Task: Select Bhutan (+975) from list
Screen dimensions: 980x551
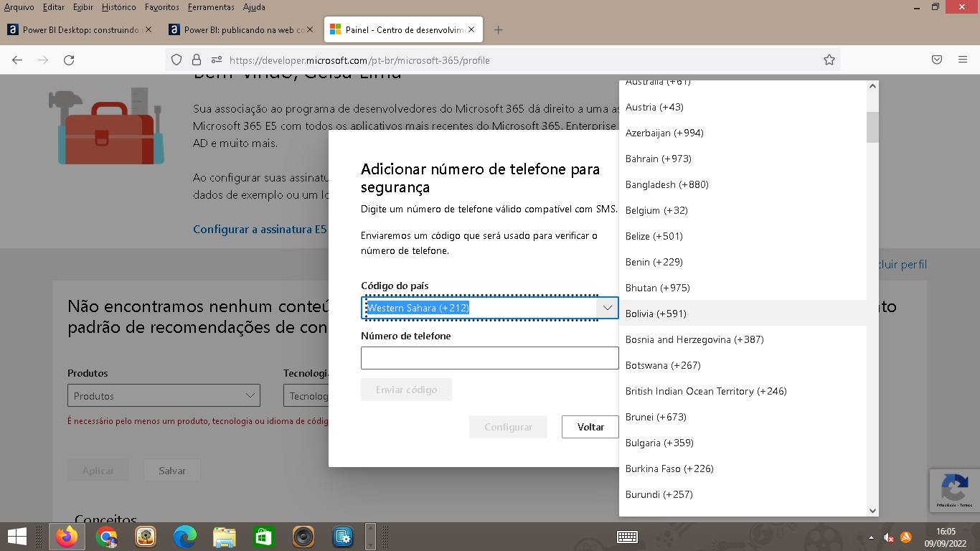Action: 743,288
